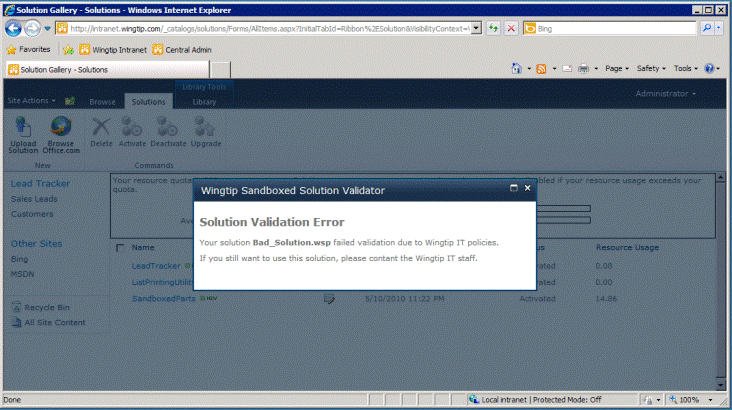The height and width of the screenshot is (410, 732).
Task: Open the Bing quick launch link
Action: pos(19,259)
